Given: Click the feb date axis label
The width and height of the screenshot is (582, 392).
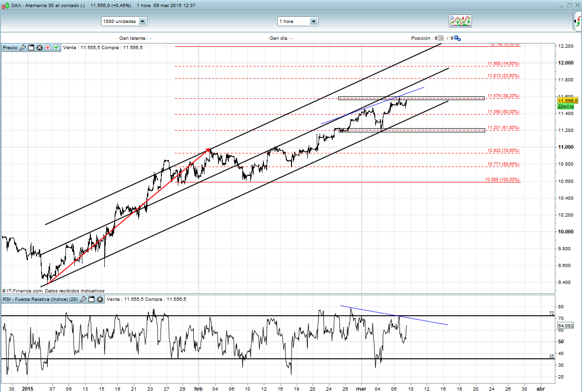Looking at the screenshot, I should pyautogui.click(x=198, y=388).
